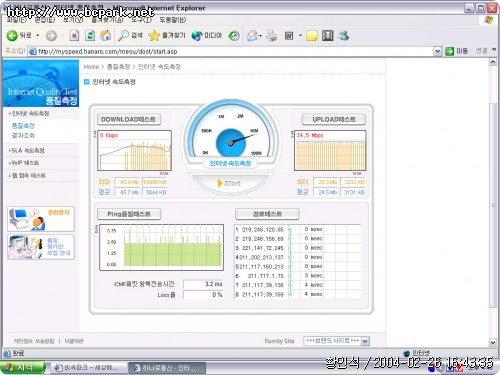Open the Word edit dropdown arrow
Viewport: 500px width, 375px height.
point(300,36)
